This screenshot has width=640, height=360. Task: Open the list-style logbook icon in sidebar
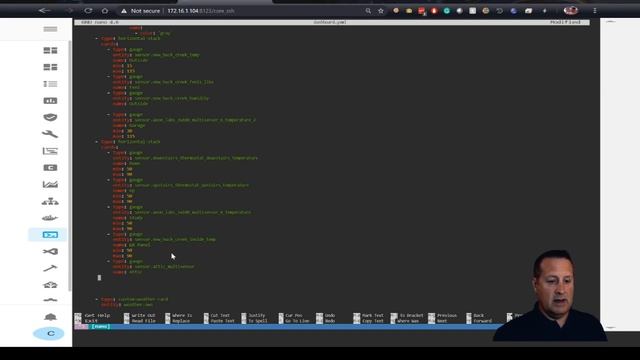(x=50, y=84)
